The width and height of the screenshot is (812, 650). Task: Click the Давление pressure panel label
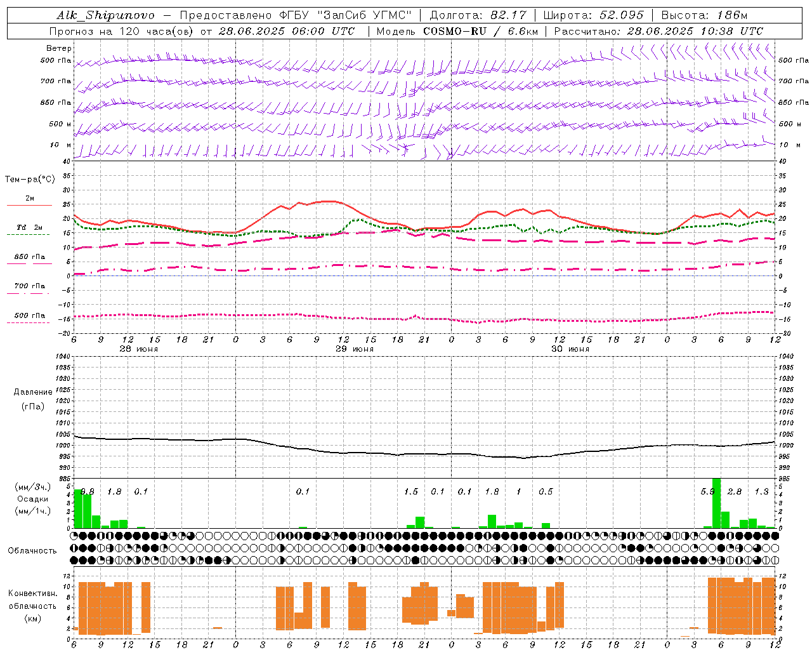[x=33, y=392]
